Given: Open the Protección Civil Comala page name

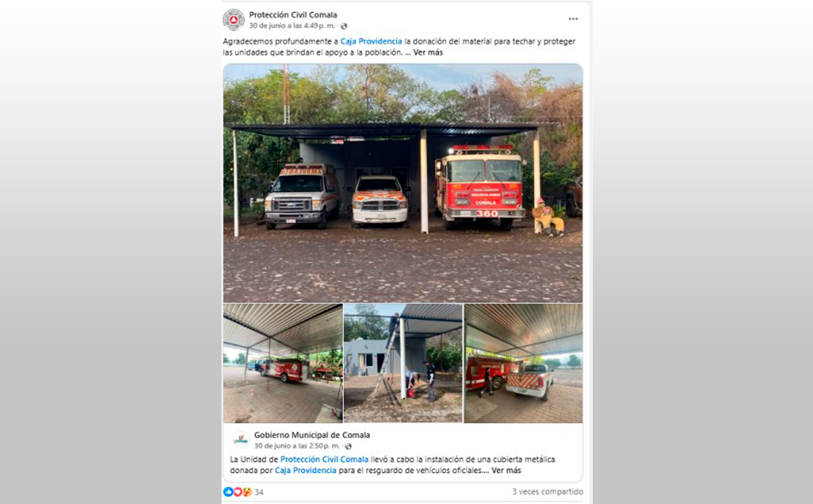Looking at the screenshot, I should point(293,15).
